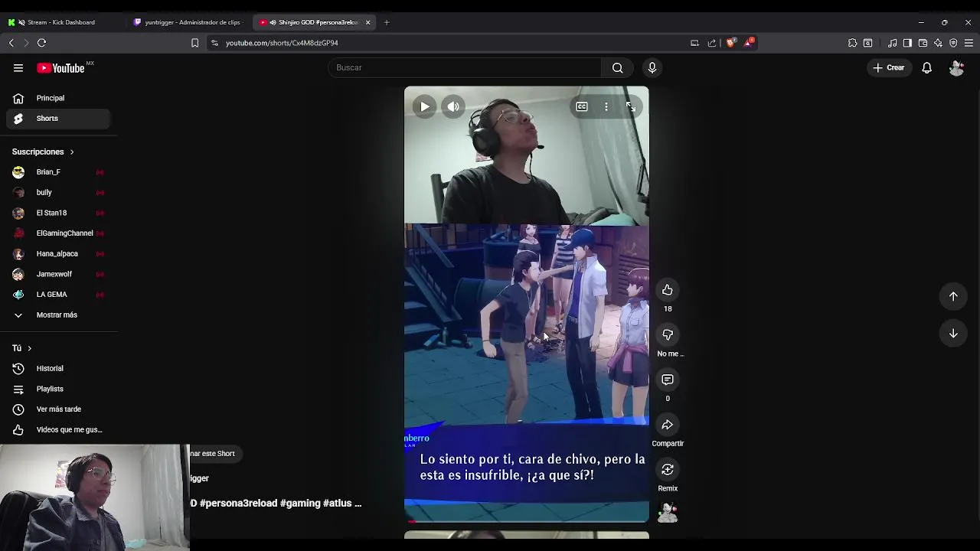980x551 pixels.
Task: Open Principal in the sidebar
Action: tap(58, 98)
